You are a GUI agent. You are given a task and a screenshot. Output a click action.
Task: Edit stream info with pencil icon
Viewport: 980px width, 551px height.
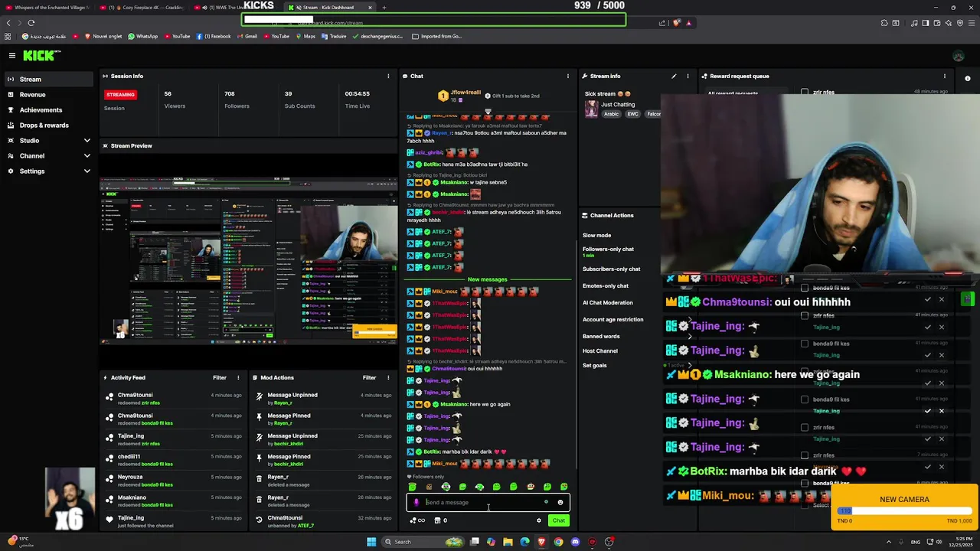click(x=674, y=76)
